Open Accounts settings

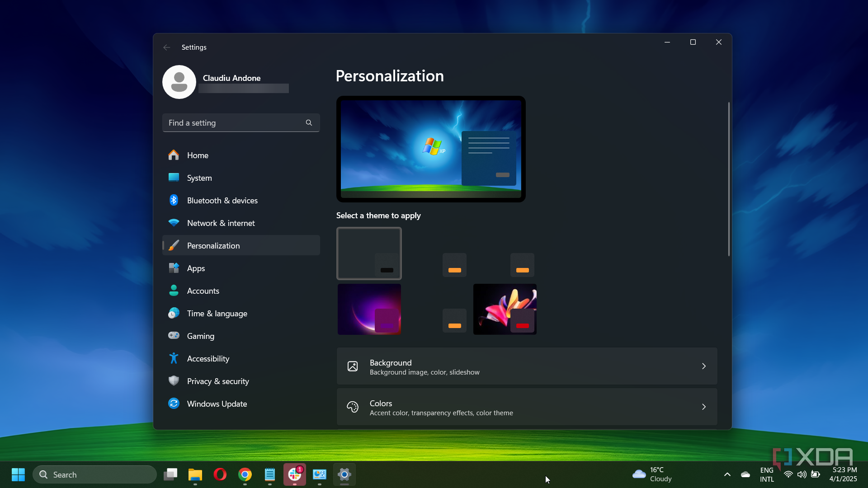[x=241, y=291]
